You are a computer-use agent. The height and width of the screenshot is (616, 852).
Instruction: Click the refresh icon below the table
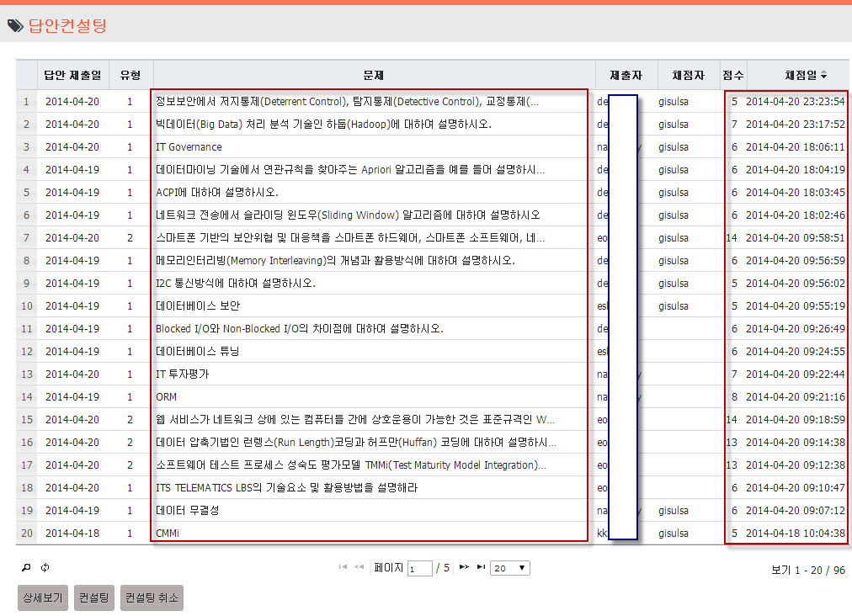click(45, 568)
